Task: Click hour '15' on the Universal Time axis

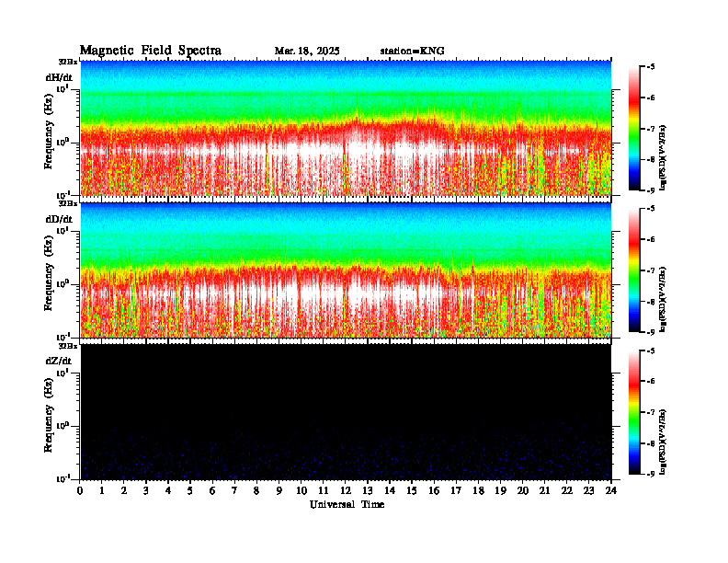Action: click(412, 490)
